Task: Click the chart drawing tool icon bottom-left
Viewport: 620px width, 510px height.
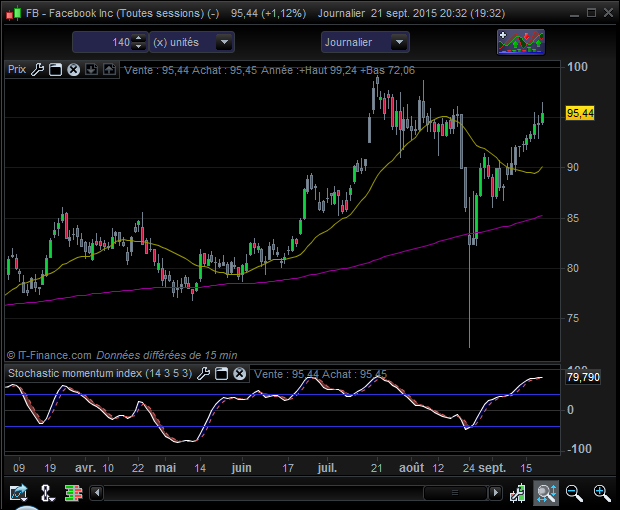Action: tap(18, 492)
